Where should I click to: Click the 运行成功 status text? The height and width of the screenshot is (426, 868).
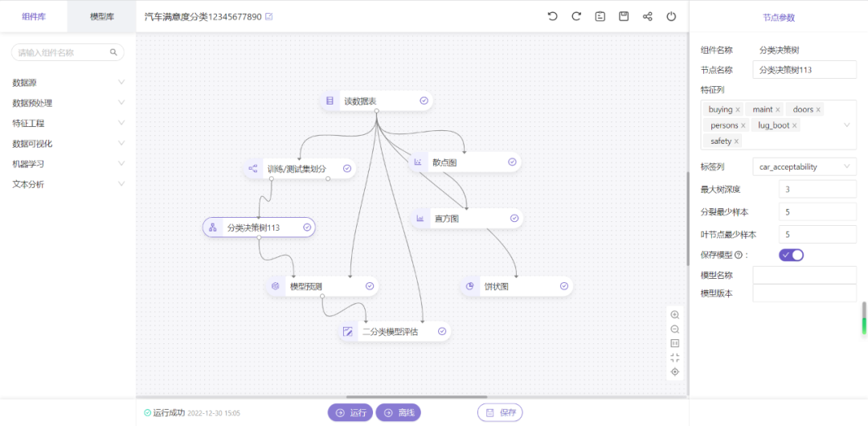(169, 412)
